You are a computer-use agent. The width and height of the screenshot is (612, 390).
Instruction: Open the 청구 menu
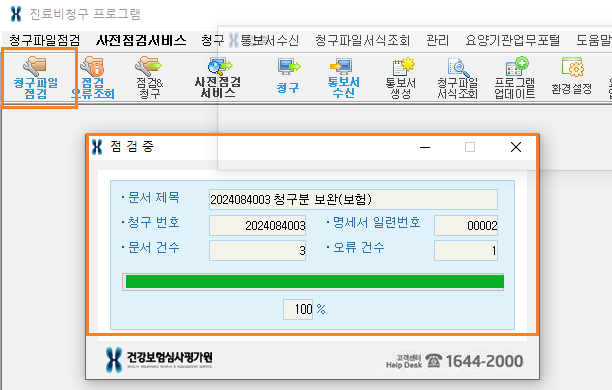click(x=213, y=40)
